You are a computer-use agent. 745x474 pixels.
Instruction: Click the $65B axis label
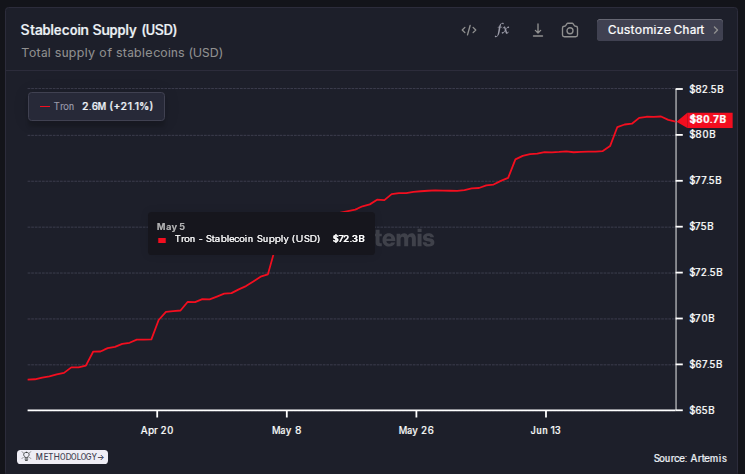point(702,410)
